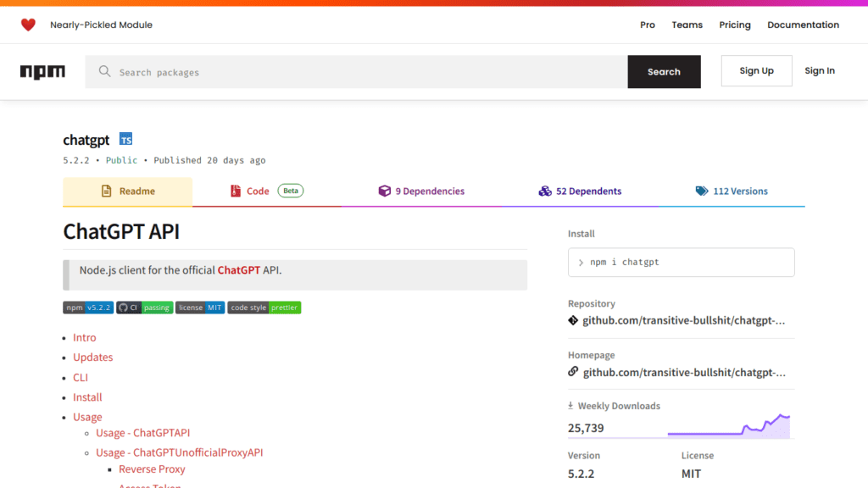The width and height of the screenshot is (868, 488).
Task: Open the Intro link in the readme
Action: [x=84, y=337]
